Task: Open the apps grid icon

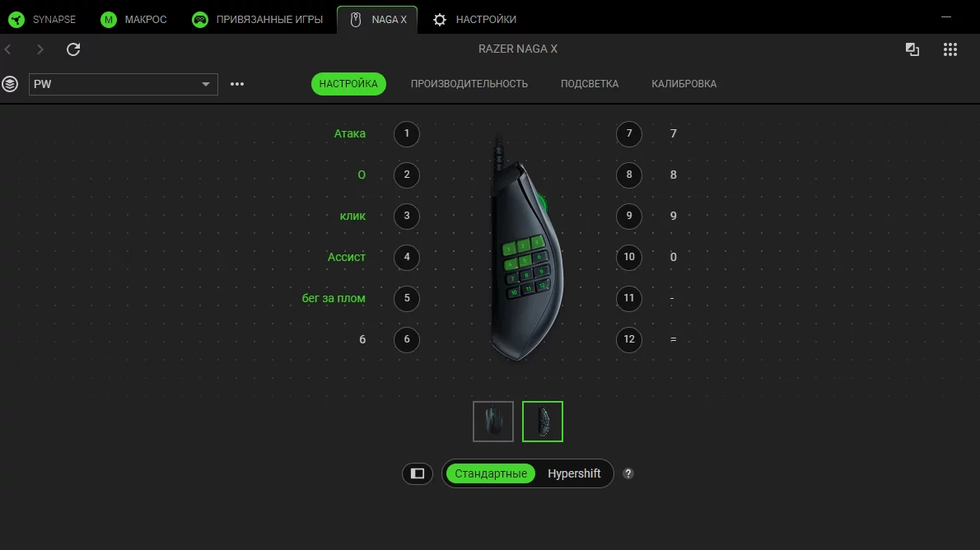Action: click(950, 49)
